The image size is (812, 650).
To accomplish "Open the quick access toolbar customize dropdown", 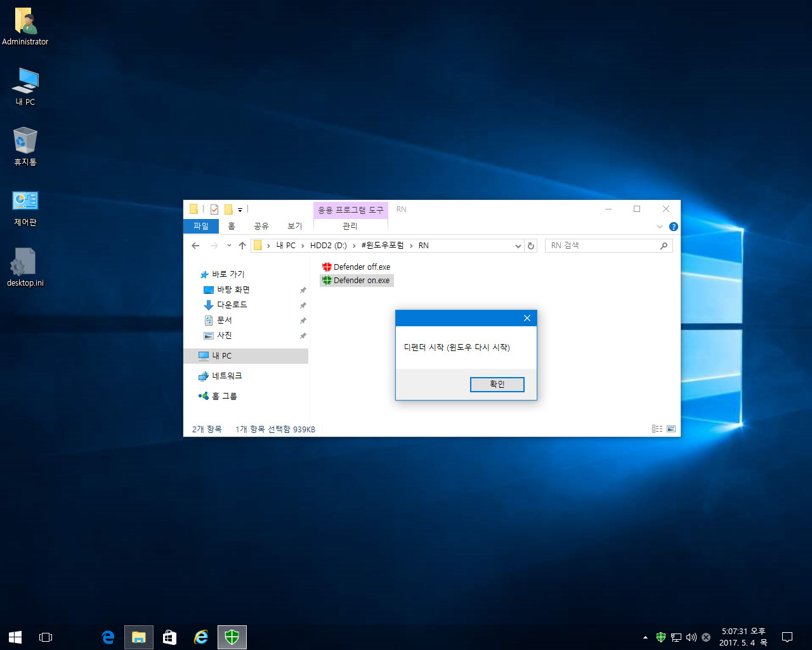I will click(240, 210).
